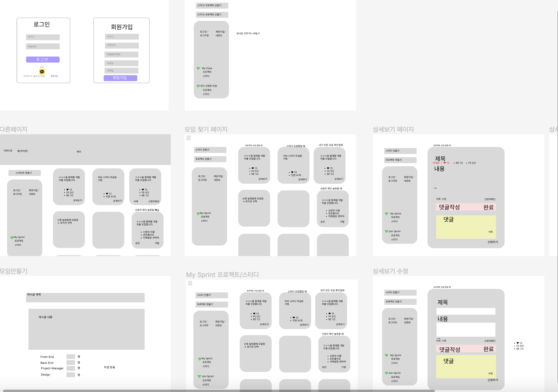The width and height of the screenshot is (558, 392).
Task: Click the KakaoTalk login icon
Action: click(x=42, y=72)
